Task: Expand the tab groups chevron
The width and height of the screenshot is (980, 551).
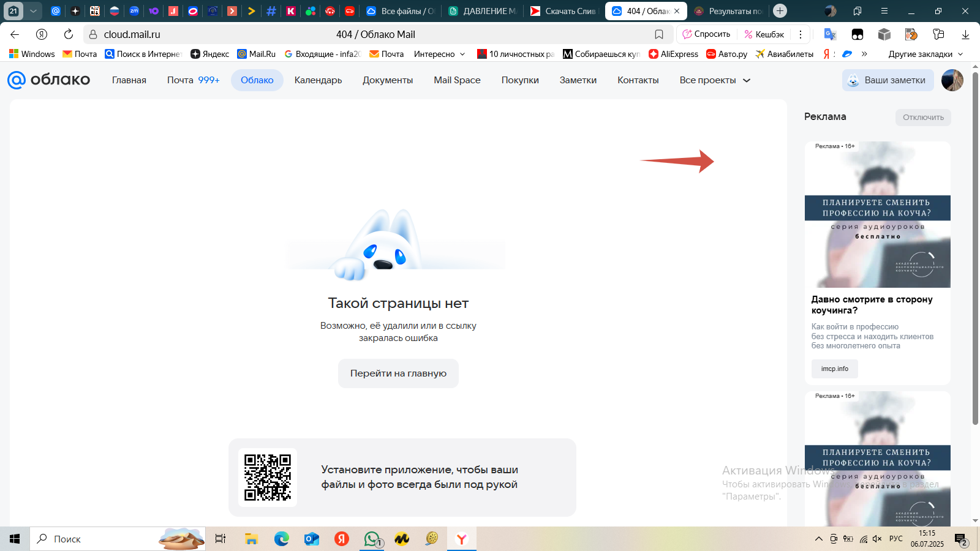Action: (x=33, y=11)
